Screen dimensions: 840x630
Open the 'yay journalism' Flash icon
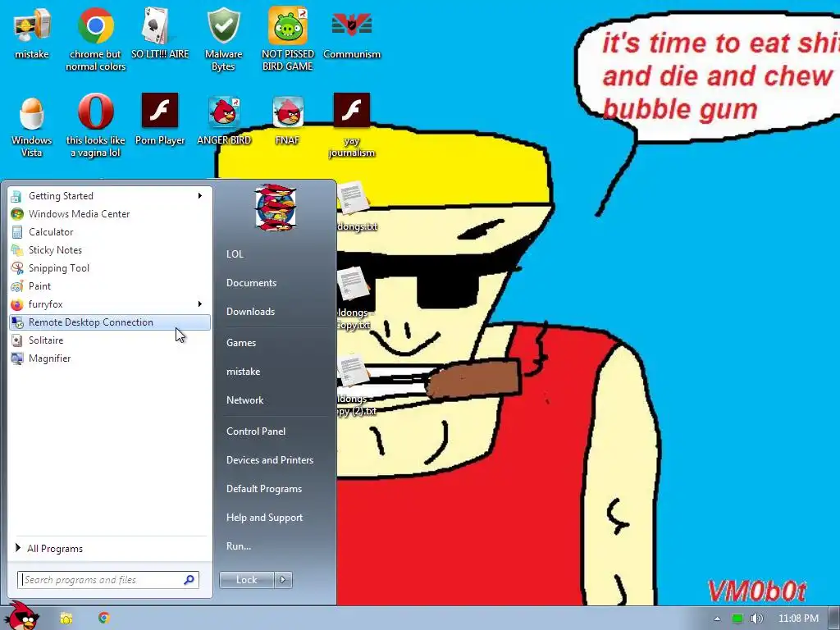351,126
